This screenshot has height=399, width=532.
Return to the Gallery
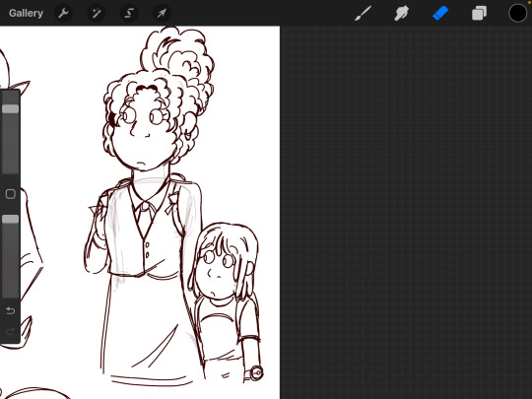point(26,13)
